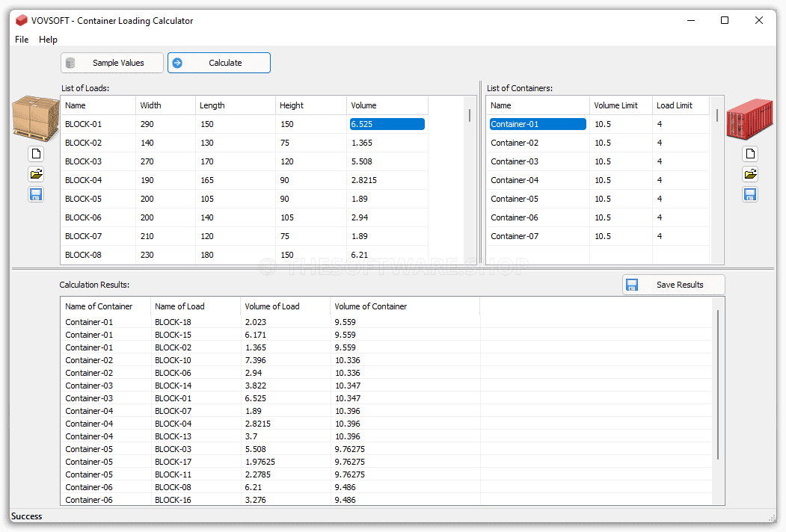The width and height of the screenshot is (786, 532).
Task: Click the database icon on Sample Values
Action: tap(71, 63)
